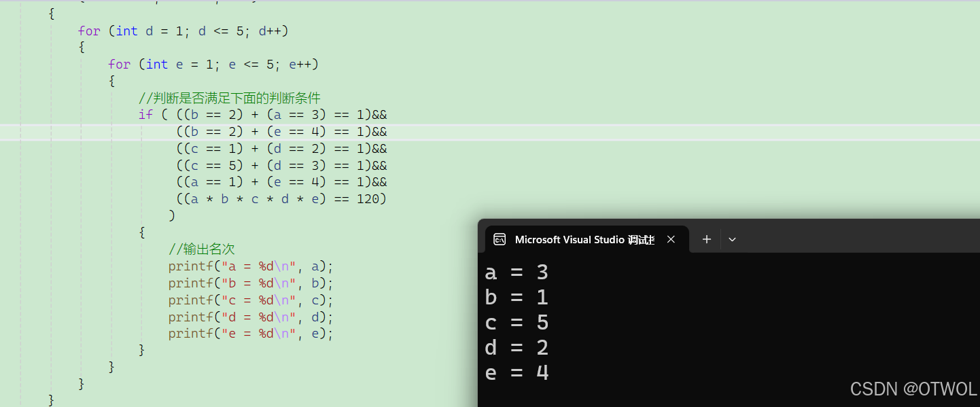Click the line '((c == 1) + (d == 2) == 1)&&'
The height and width of the screenshot is (407, 980).
(x=281, y=148)
